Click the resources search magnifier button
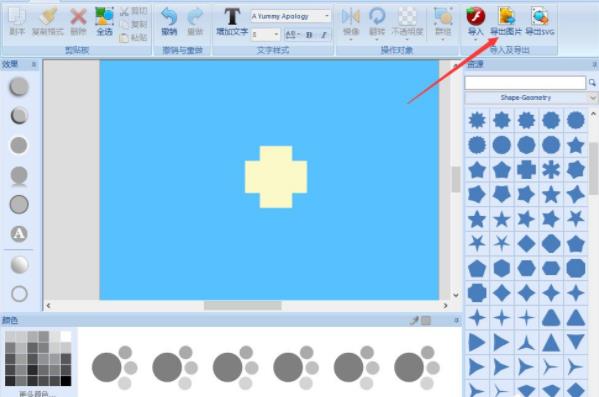 coord(592,83)
